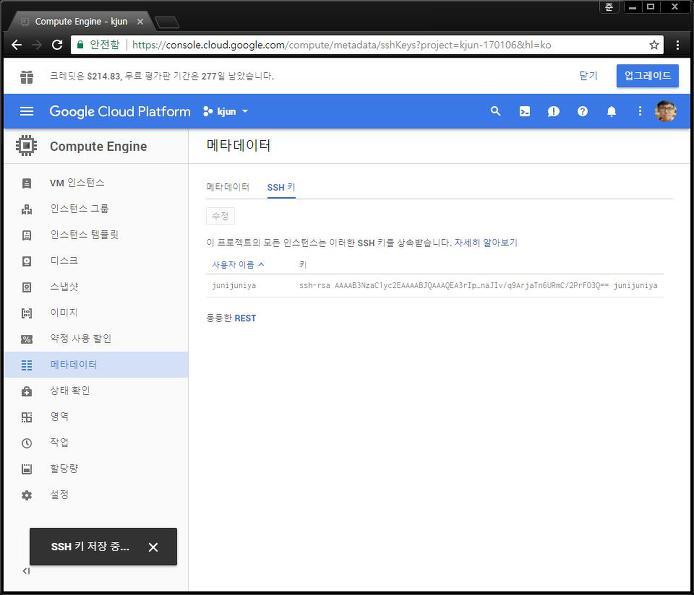Click the 디스크 sidebar icon
Viewport: 694px width, 595px height.
click(27, 261)
